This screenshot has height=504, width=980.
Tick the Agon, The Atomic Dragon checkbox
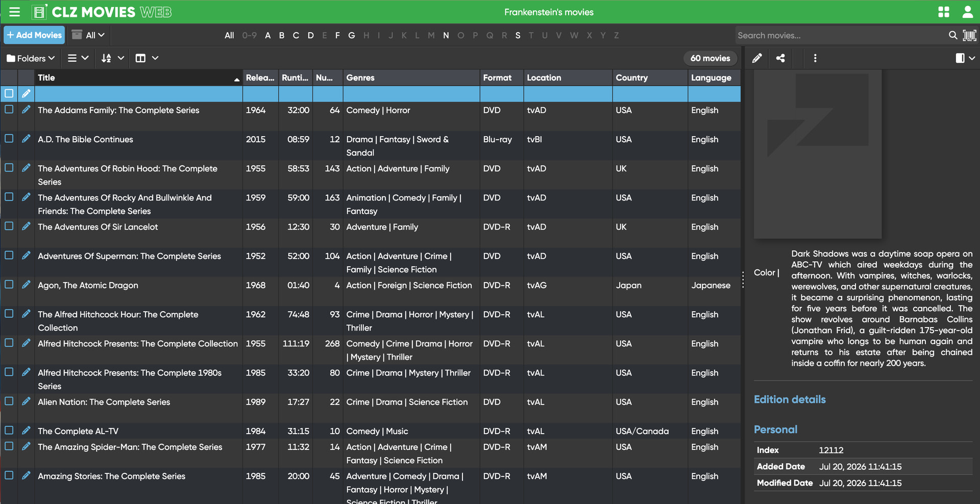[9, 284]
